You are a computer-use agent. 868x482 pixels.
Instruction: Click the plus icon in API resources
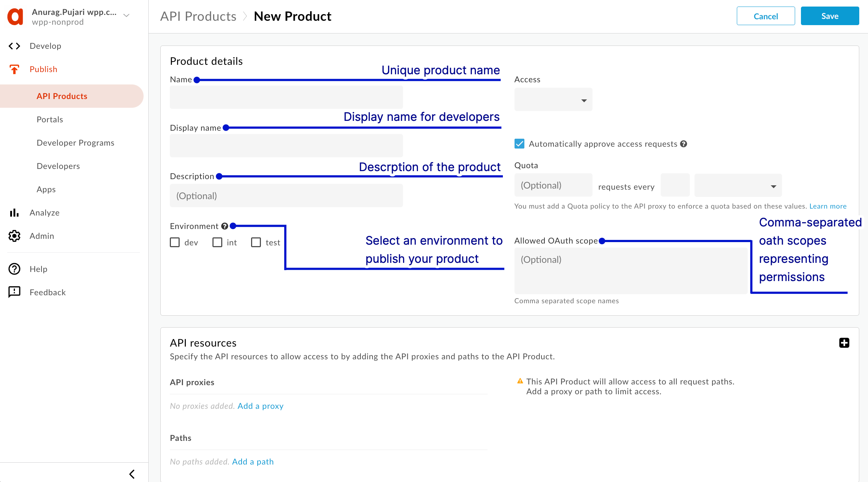(x=844, y=343)
